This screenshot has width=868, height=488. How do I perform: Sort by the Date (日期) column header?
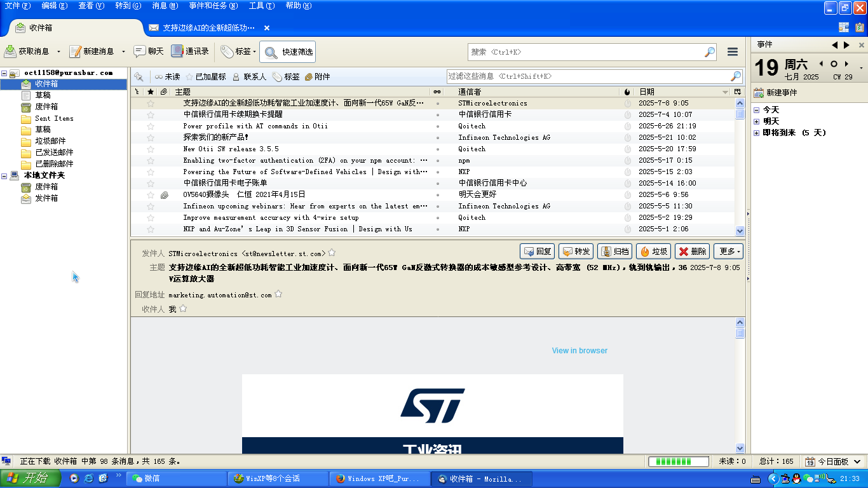(x=684, y=92)
